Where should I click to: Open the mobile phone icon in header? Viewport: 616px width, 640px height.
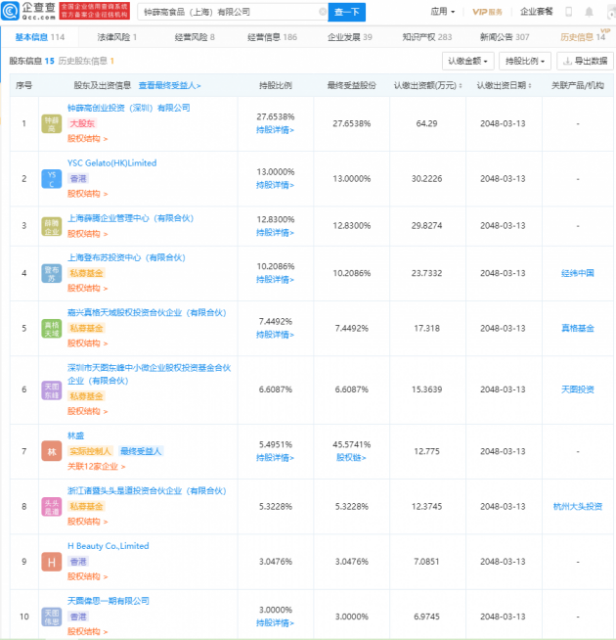[x=568, y=12]
